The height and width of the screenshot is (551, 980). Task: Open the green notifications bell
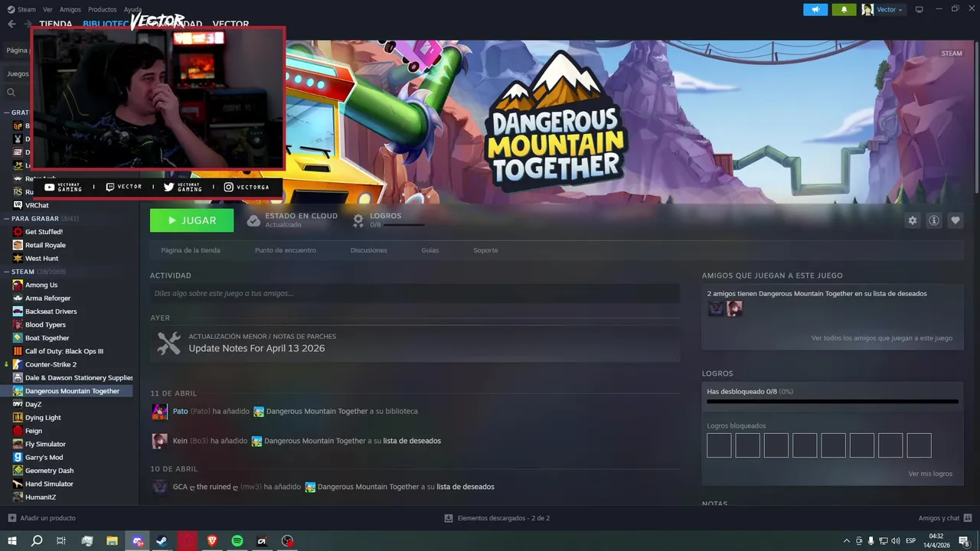[844, 9]
